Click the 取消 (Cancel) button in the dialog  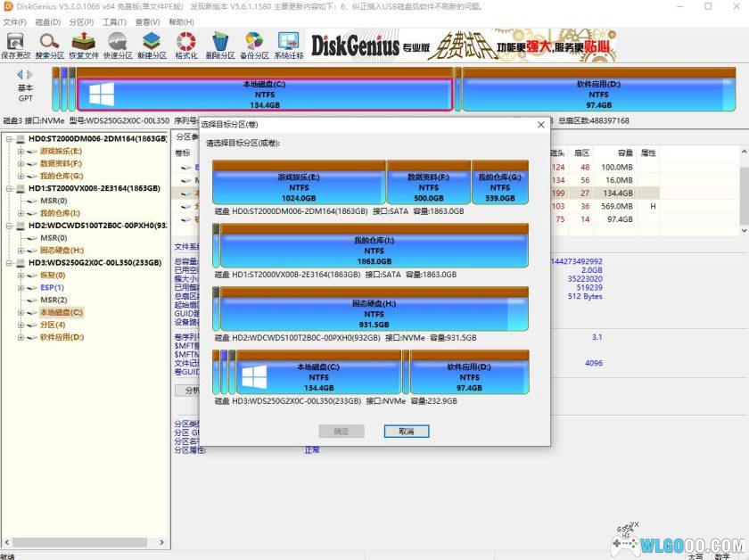[x=407, y=431]
